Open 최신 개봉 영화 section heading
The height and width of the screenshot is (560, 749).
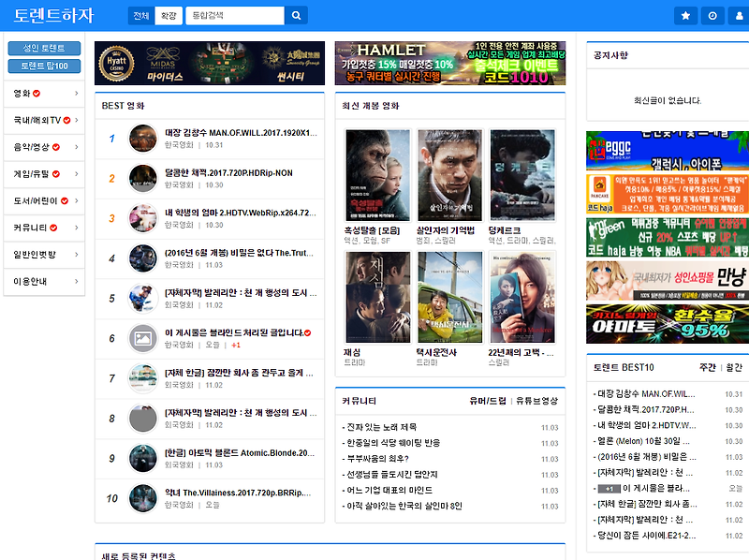pyautogui.click(x=371, y=106)
